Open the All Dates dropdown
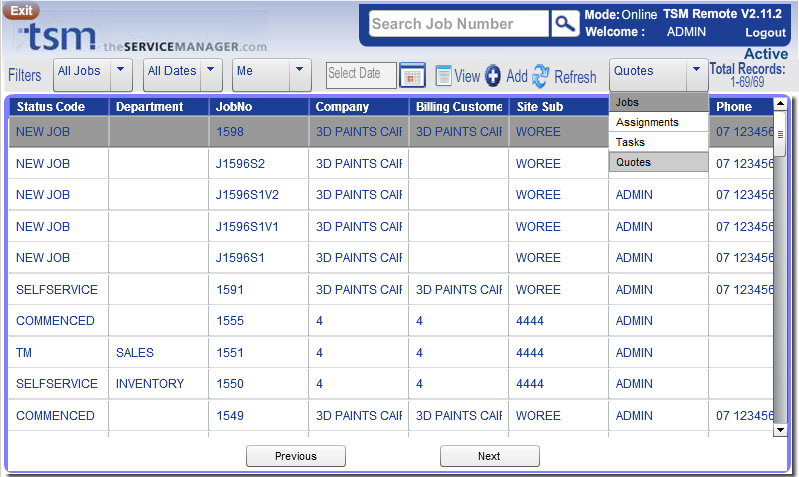 click(183, 74)
